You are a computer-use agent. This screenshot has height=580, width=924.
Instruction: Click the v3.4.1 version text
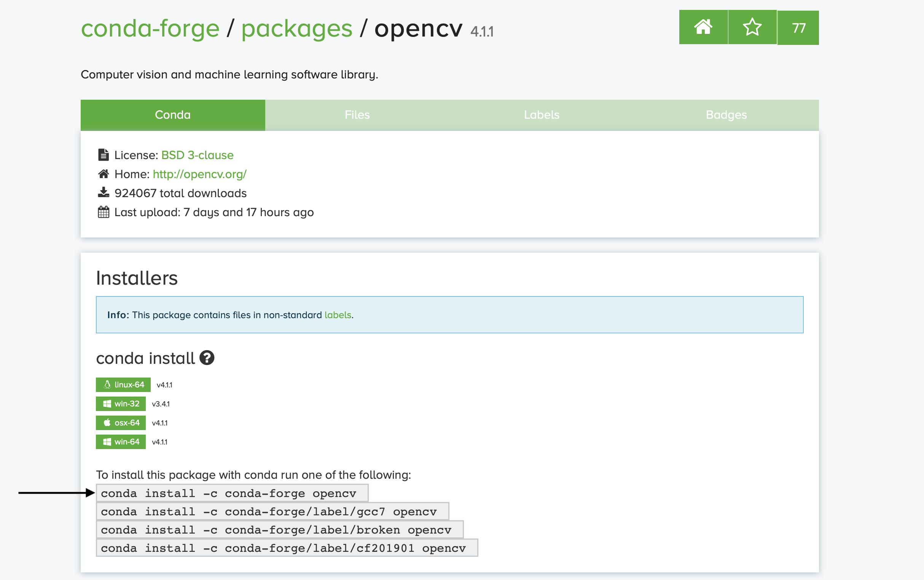tap(161, 404)
